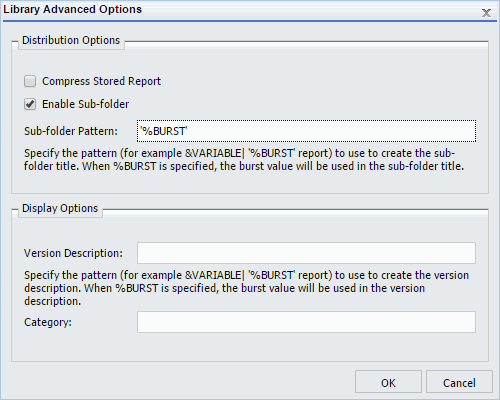Select the Category input field

[x=306, y=322]
